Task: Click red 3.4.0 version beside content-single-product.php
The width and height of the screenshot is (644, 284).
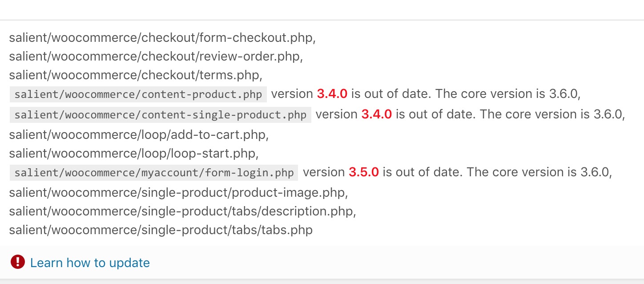Action: (376, 114)
